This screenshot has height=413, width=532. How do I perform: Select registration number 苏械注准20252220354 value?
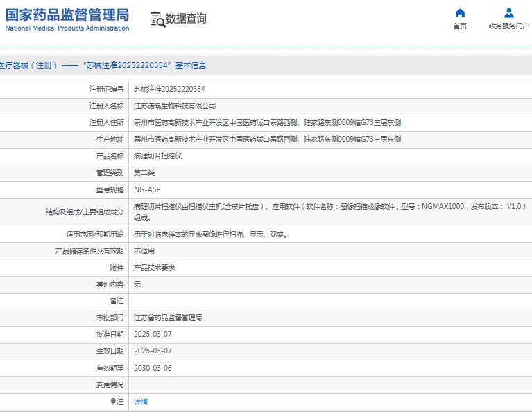coord(169,90)
